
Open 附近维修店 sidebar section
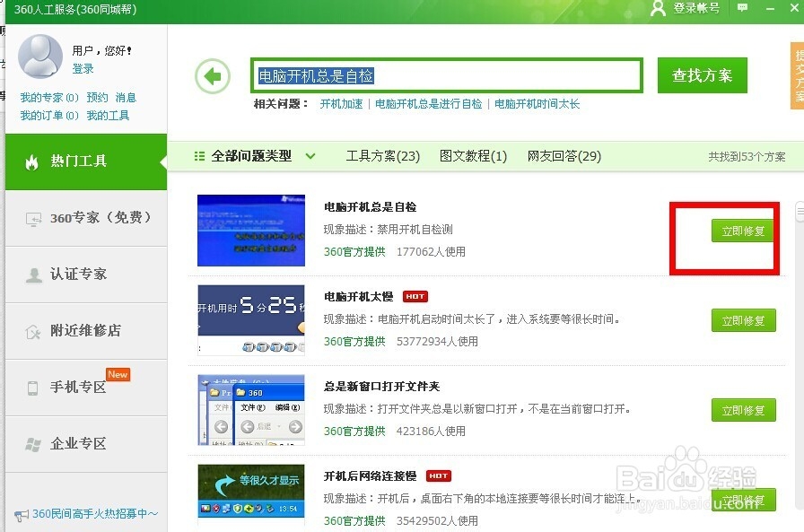pyautogui.click(x=86, y=331)
